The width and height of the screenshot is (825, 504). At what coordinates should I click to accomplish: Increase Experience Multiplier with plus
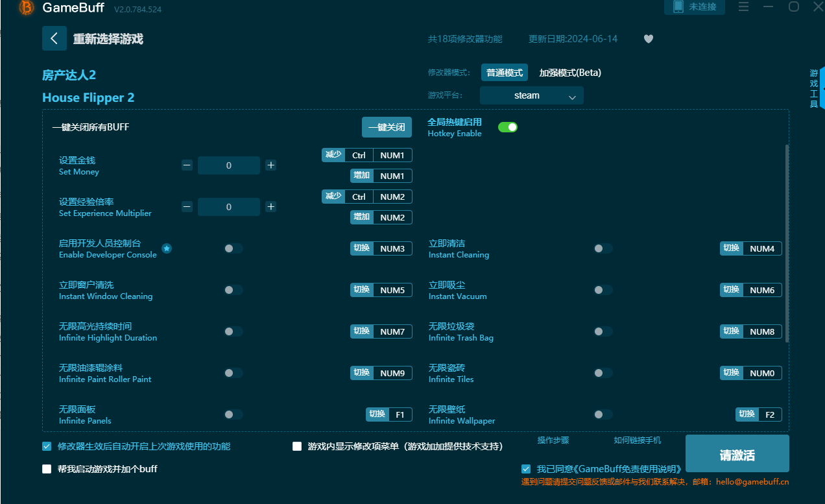coord(271,207)
